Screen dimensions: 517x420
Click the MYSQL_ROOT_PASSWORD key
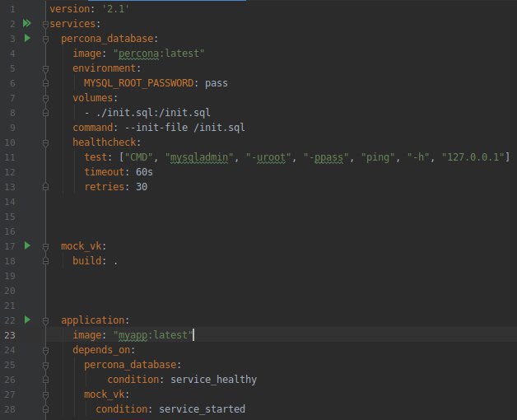click(138, 83)
